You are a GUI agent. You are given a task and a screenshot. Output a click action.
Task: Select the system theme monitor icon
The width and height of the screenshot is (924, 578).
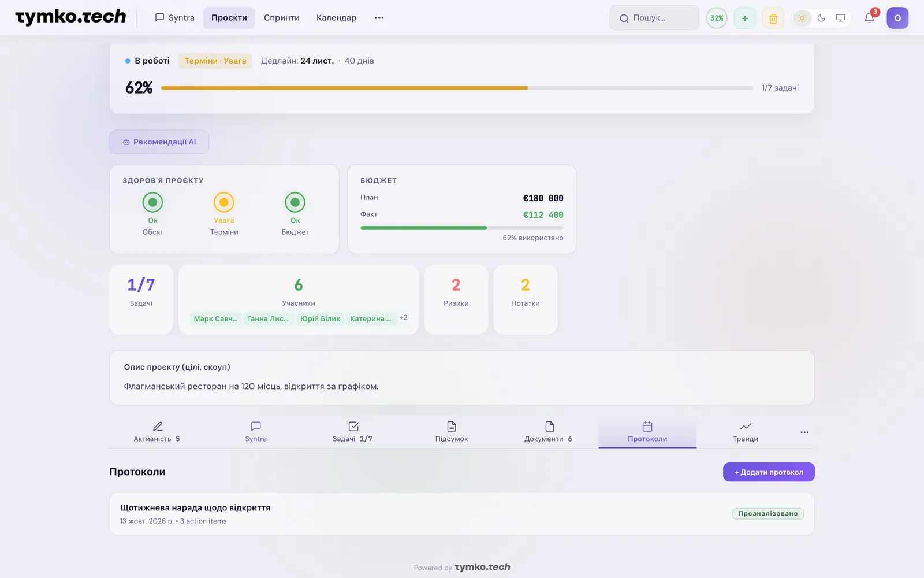pos(840,18)
